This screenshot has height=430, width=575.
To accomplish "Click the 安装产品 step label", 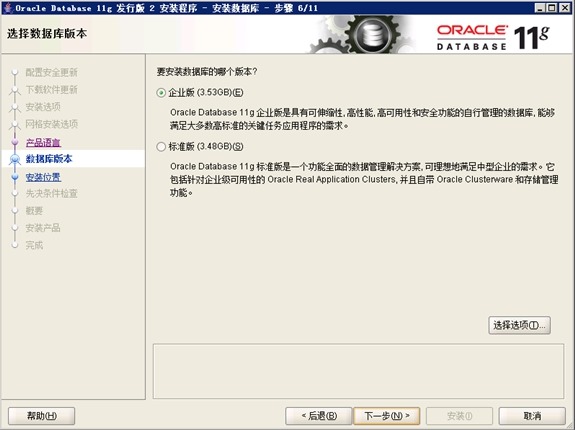I will tap(43, 228).
